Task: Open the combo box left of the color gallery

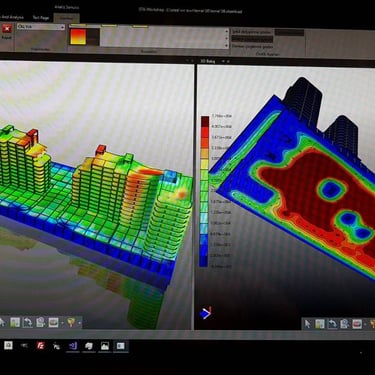Action: [x=41, y=27]
